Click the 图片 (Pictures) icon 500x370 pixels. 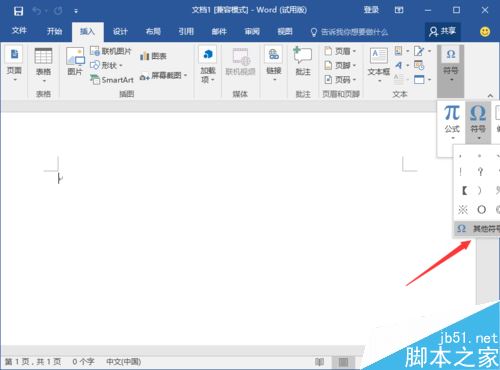coord(75,61)
